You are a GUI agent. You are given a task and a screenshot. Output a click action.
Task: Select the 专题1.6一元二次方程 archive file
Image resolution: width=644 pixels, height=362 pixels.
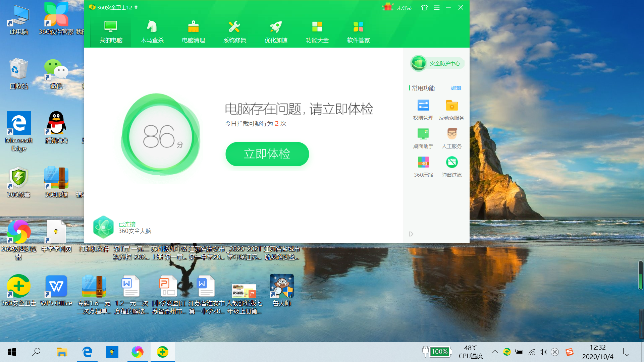click(94, 294)
